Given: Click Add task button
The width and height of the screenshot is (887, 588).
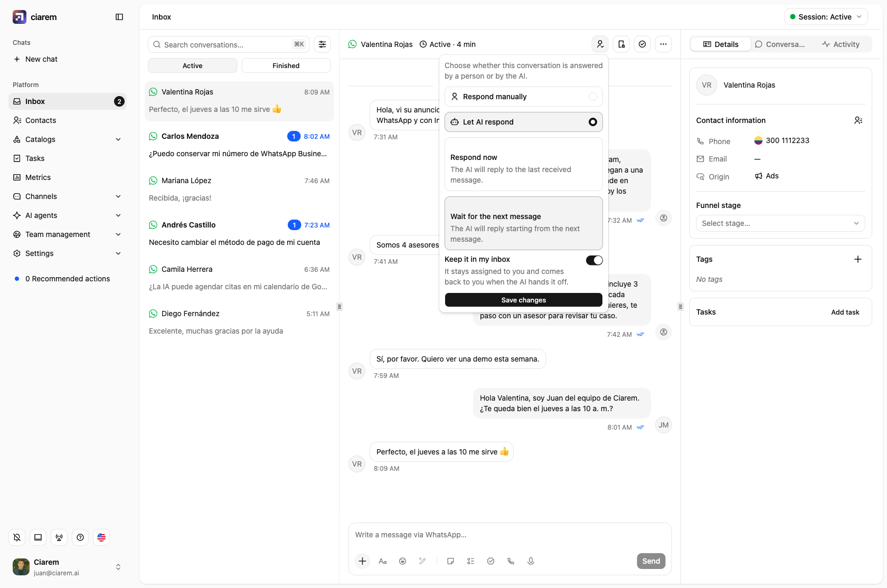Looking at the screenshot, I should click(x=845, y=312).
